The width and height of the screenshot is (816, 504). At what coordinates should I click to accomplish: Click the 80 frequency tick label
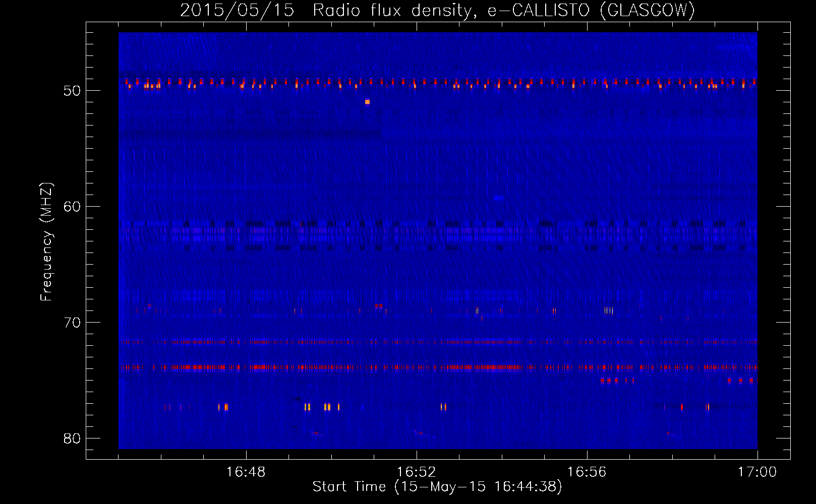[x=72, y=438]
